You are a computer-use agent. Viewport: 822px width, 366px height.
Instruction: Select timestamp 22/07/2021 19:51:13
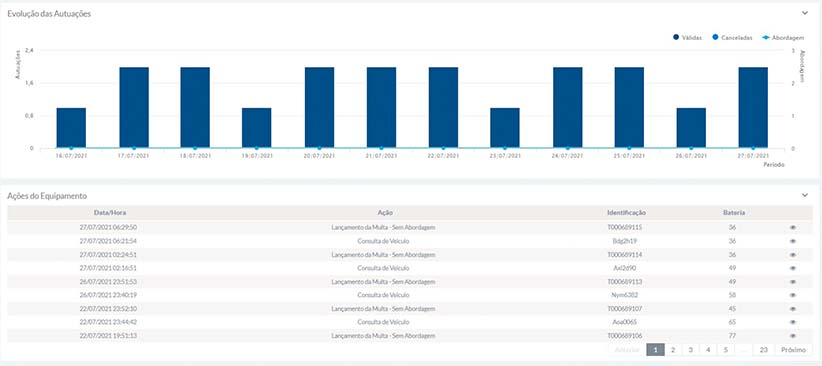coord(109,336)
